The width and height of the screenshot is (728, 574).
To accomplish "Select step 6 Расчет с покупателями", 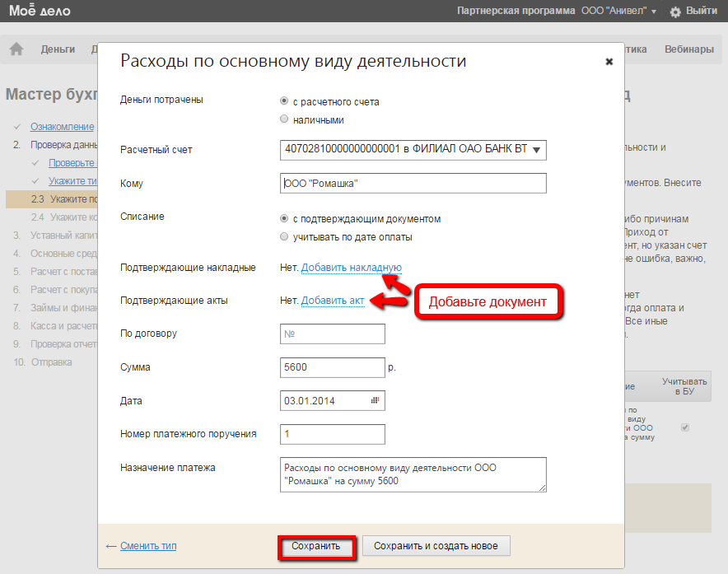I will coord(55,290).
